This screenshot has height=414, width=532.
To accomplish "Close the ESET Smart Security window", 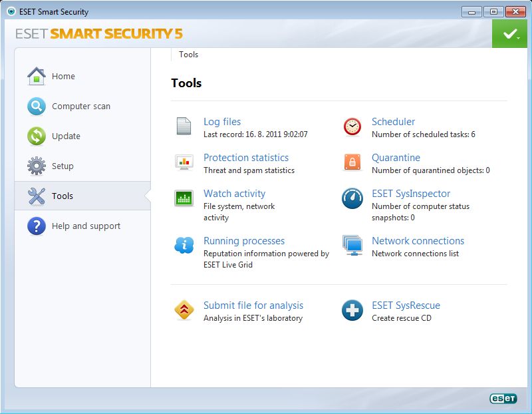I will [x=515, y=12].
